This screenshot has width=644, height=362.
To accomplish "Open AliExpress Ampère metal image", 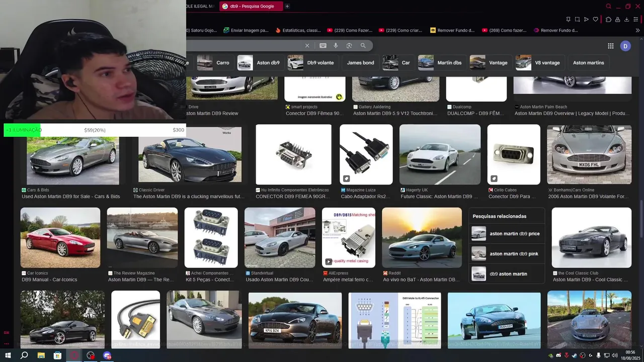I will [x=349, y=237].
